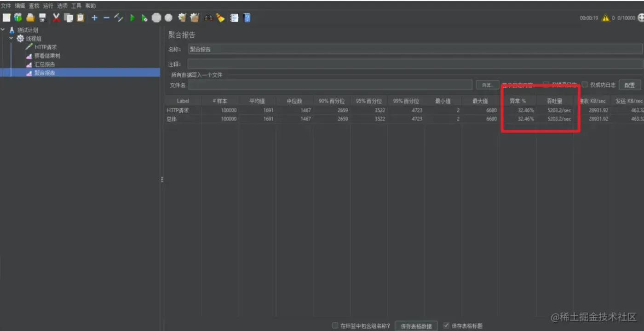
Task: Click the 配置 button
Action: coord(630,85)
